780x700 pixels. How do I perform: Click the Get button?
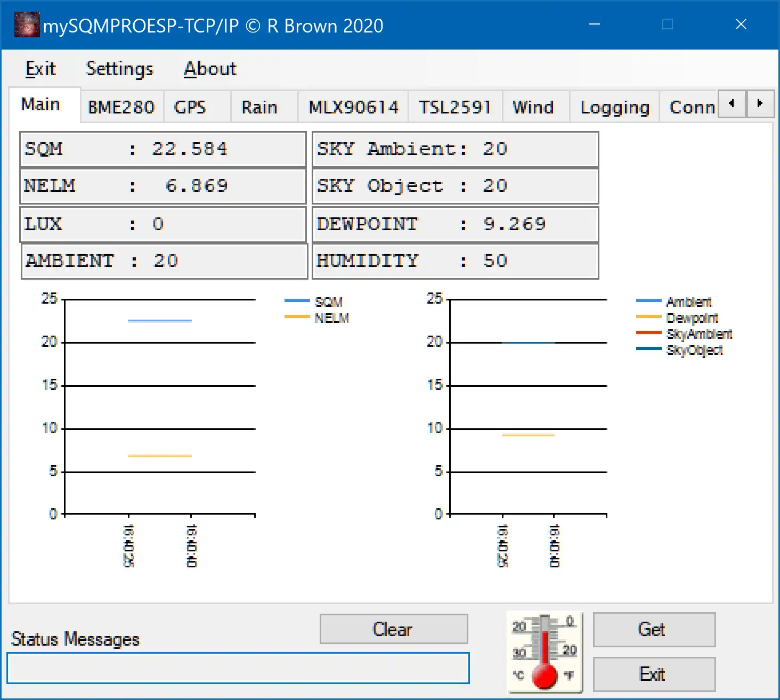pyautogui.click(x=654, y=630)
